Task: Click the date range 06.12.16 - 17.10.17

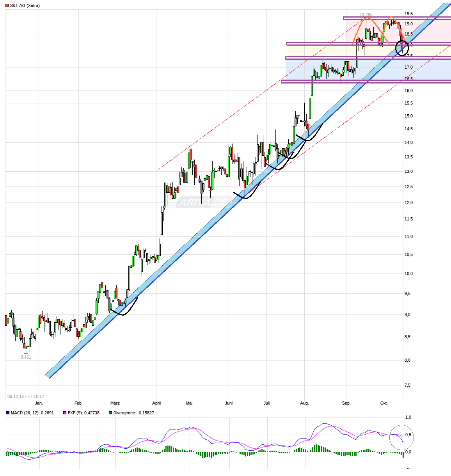Action: (x=26, y=396)
